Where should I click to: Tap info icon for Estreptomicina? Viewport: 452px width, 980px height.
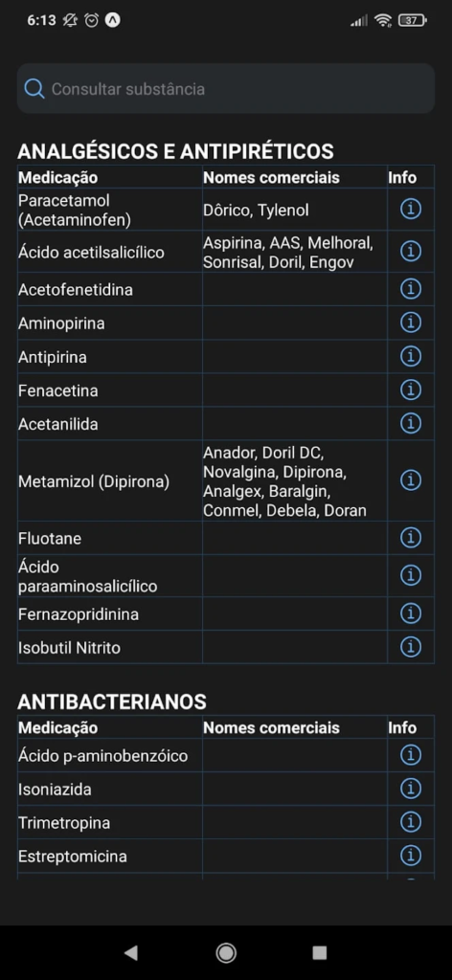pyautogui.click(x=411, y=856)
